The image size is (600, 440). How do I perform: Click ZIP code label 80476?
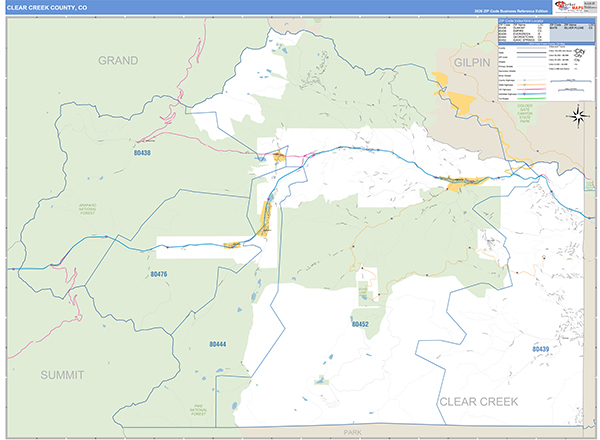(x=158, y=274)
